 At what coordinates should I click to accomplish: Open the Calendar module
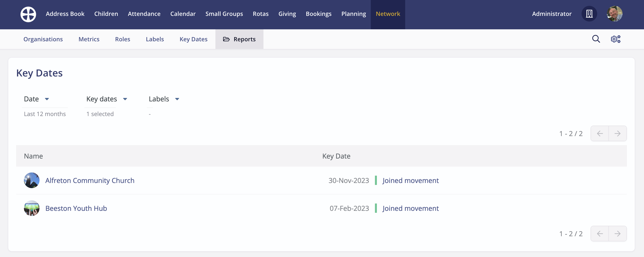[x=183, y=14]
